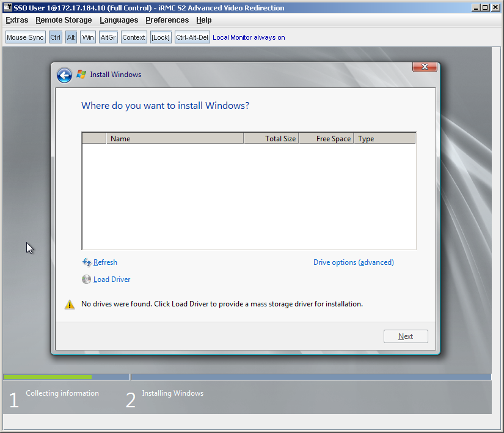Open Drive options (advanced)

point(354,262)
